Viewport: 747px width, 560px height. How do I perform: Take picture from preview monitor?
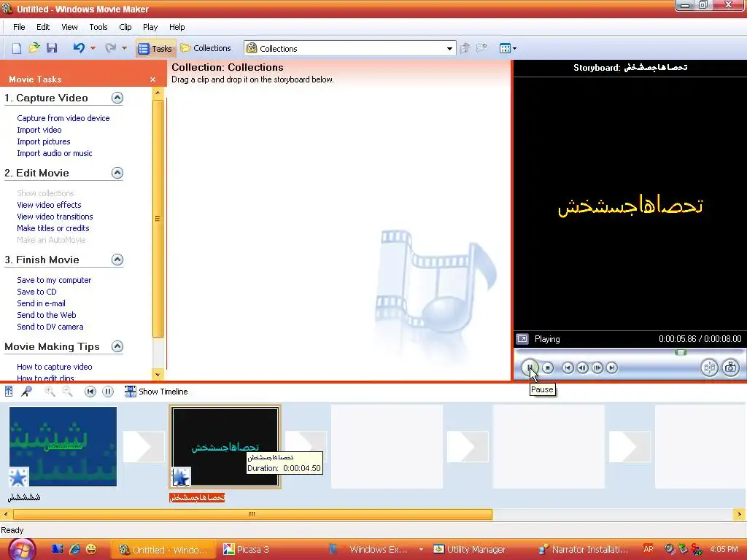pos(730,367)
